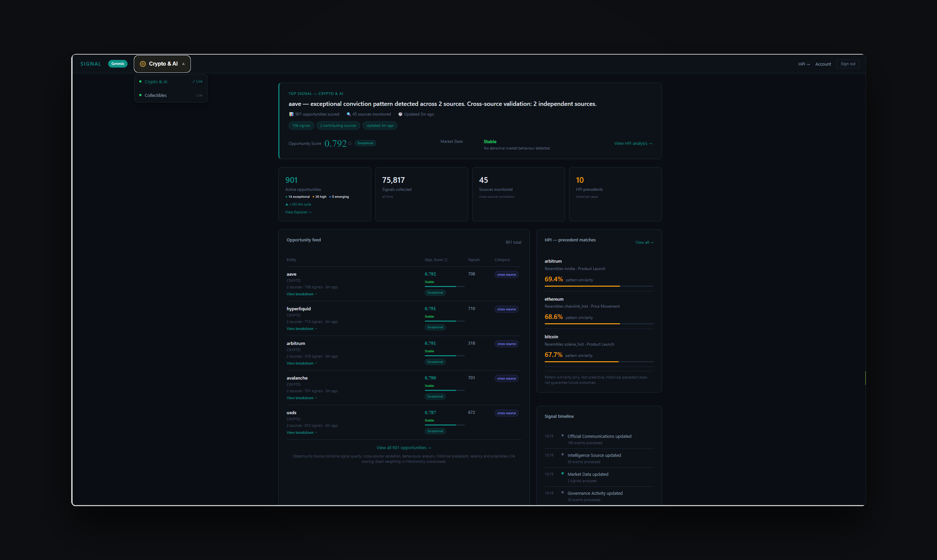Image resolution: width=937 pixels, height=560 pixels.
Task: Click aave's cross source category tag
Action: click(x=506, y=275)
